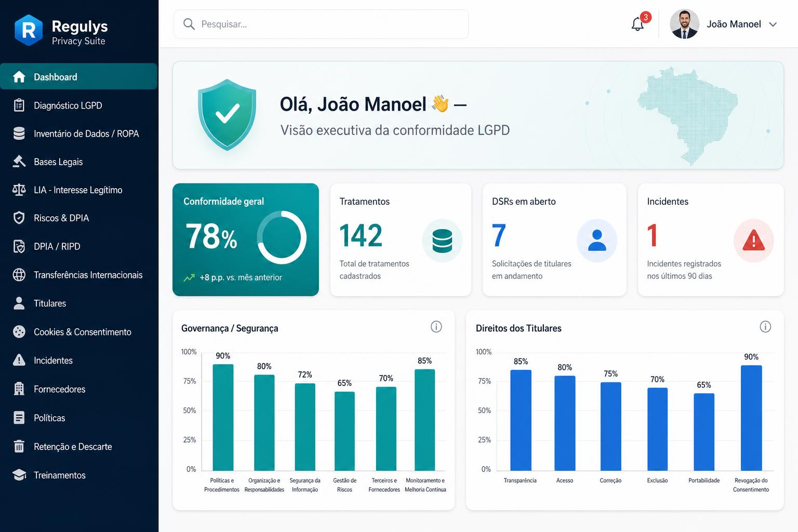
Task: Select the Transparência 85% blue bar
Action: pos(521,420)
